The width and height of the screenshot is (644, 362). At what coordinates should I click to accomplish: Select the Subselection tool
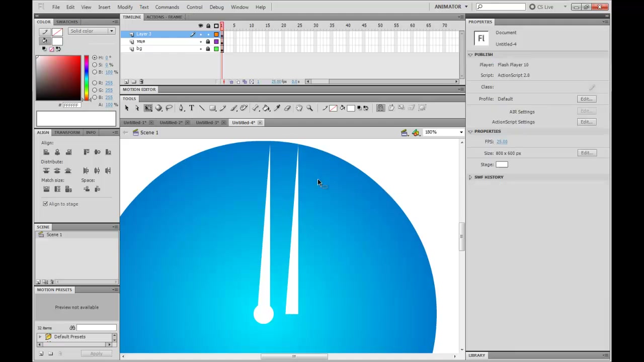pyautogui.click(x=137, y=108)
